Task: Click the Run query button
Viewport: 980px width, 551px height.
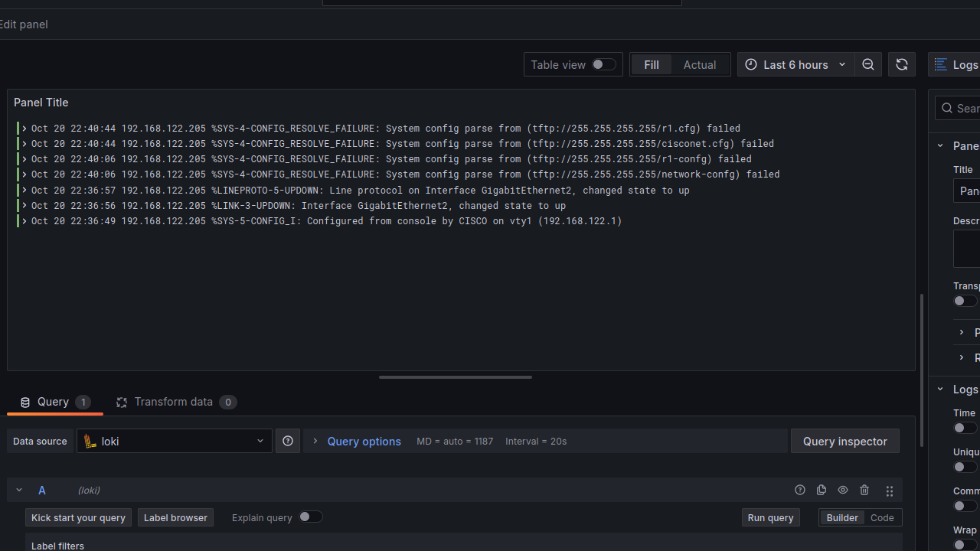Action: pos(770,517)
